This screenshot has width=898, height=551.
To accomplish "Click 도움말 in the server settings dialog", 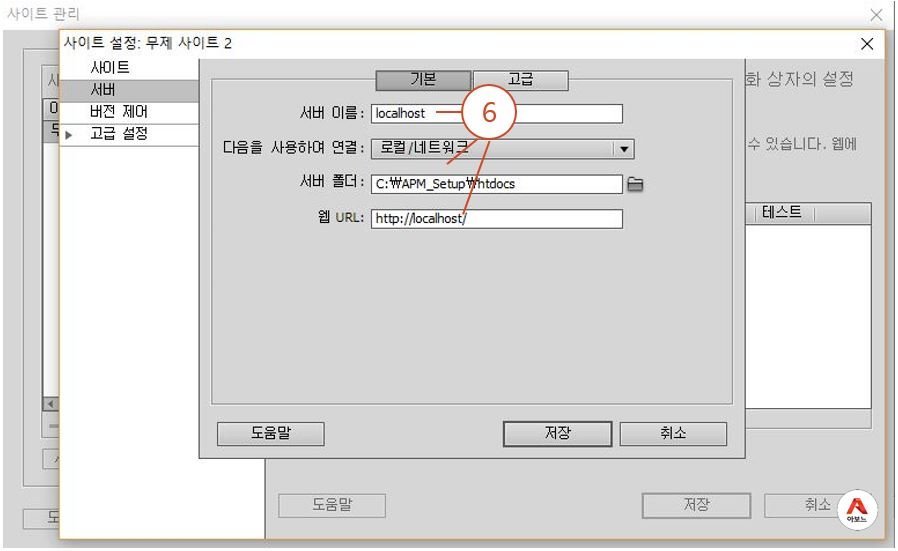I will coord(270,434).
